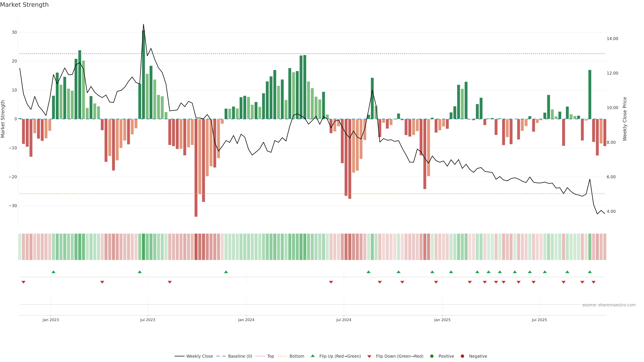The image size is (644, 362).
Task: Click the last green flip-up triangle marker
Action: [x=590, y=272]
